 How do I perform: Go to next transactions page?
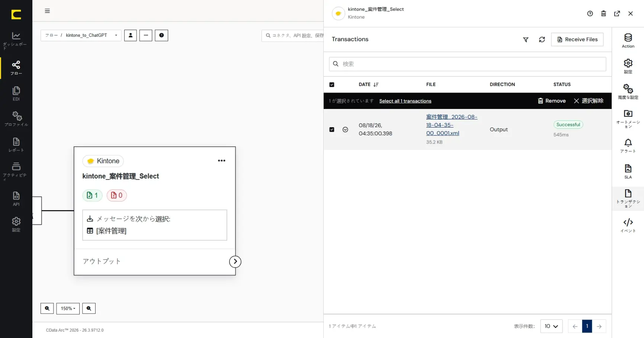pyautogui.click(x=599, y=326)
